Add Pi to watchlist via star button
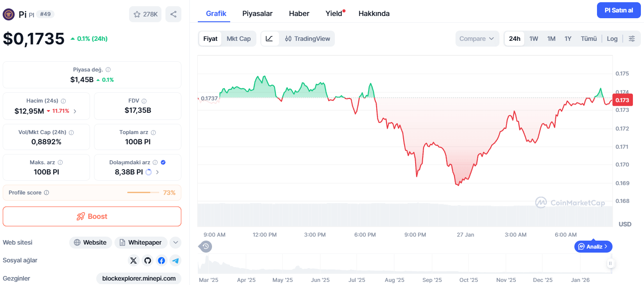 (145, 14)
